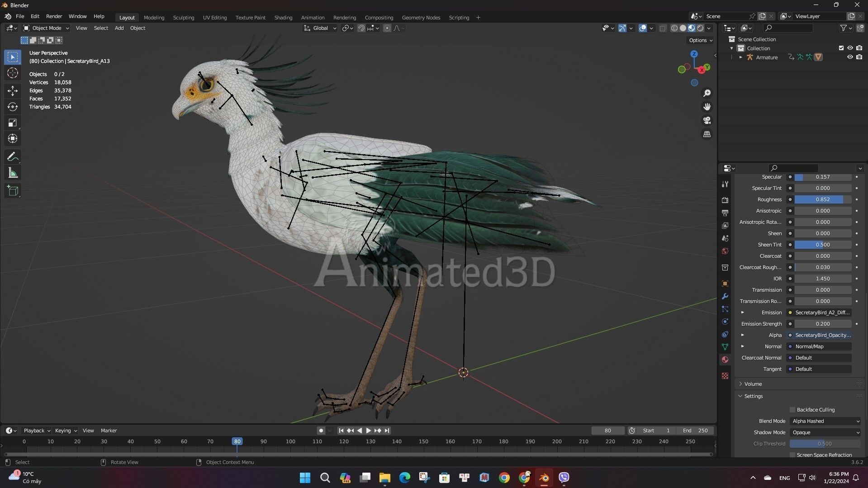The height and width of the screenshot is (488, 868).
Task: Hide Collection in viewport via eye icon
Action: 850,48
